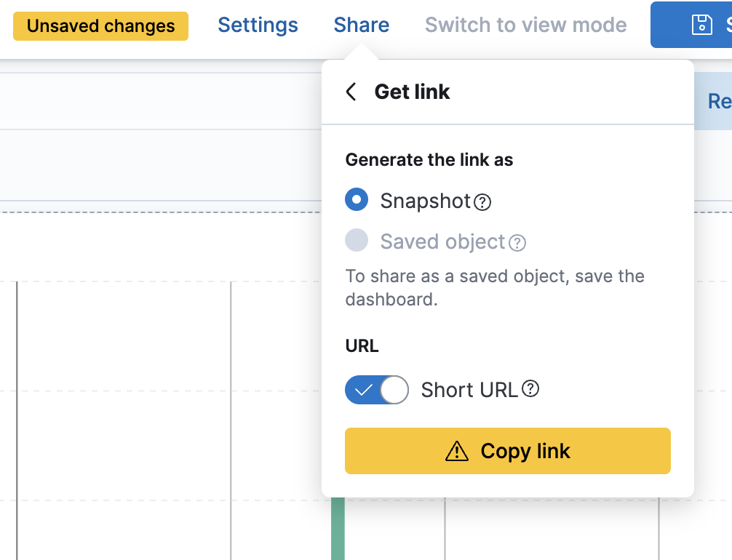
Task: Turn off the Short URL switch
Action: [x=376, y=390]
